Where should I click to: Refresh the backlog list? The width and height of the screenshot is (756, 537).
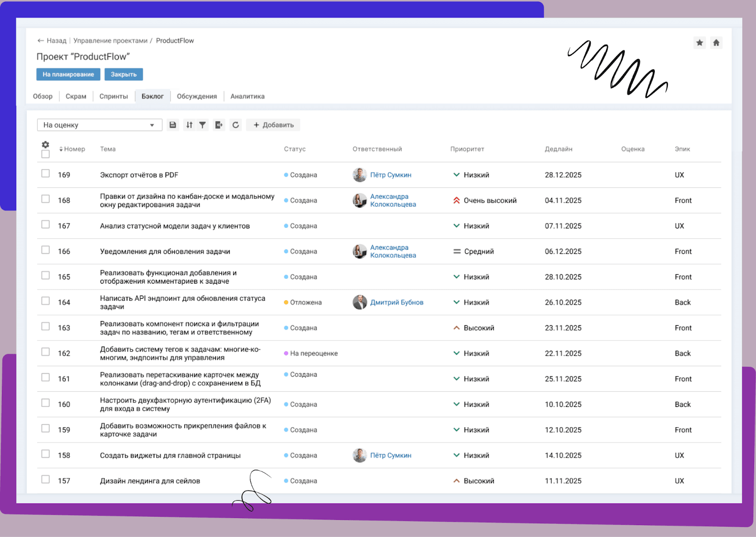point(236,125)
